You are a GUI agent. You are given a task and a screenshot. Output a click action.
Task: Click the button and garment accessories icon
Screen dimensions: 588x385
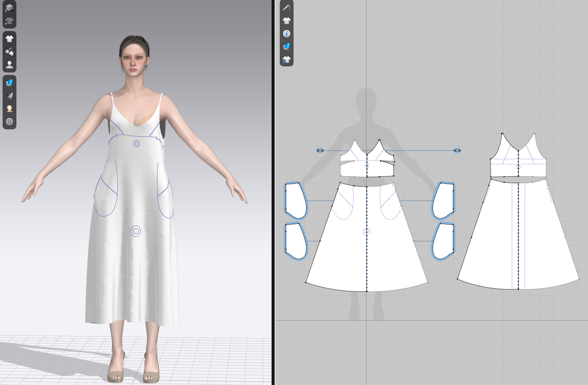[9, 52]
